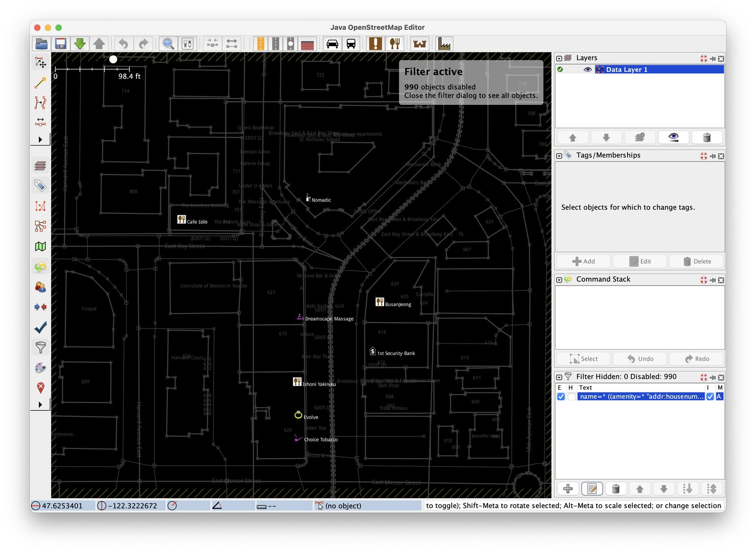Toggle Data Layer 1 eye visibility
Image resolution: width=756 pixels, height=552 pixels.
click(588, 69)
